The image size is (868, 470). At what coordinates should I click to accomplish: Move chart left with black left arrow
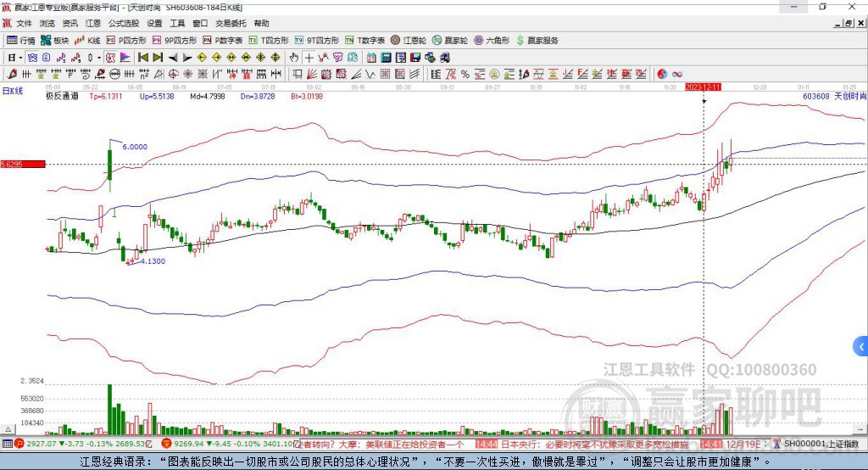click(173, 58)
